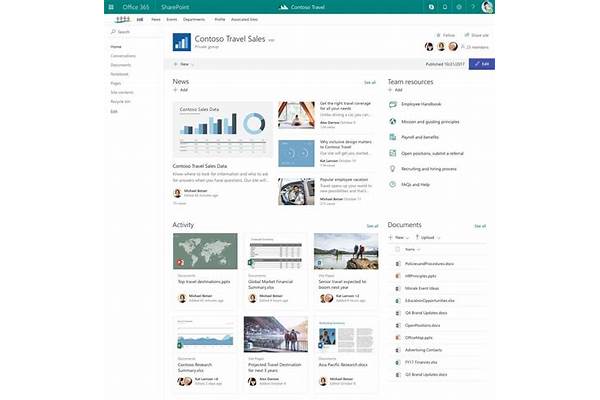Click the hub site logo beside HR
The width and height of the screenshot is (600, 400).
coord(123,19)
